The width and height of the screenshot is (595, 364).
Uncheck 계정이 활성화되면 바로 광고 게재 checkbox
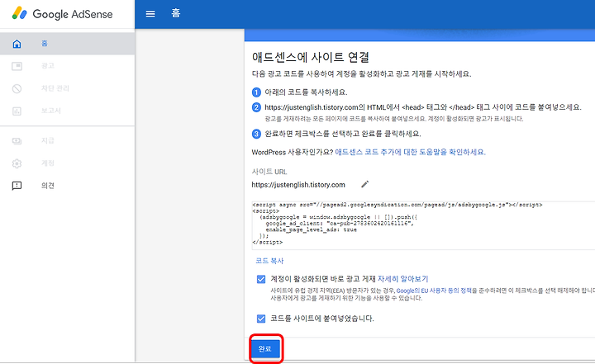(x=261, y=280)
